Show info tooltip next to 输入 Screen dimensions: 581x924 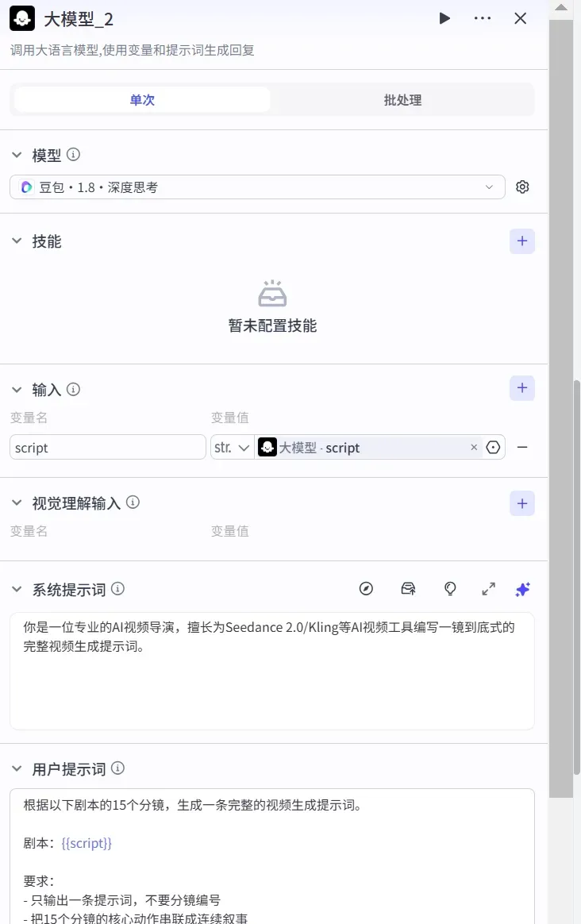coord(73,389)
